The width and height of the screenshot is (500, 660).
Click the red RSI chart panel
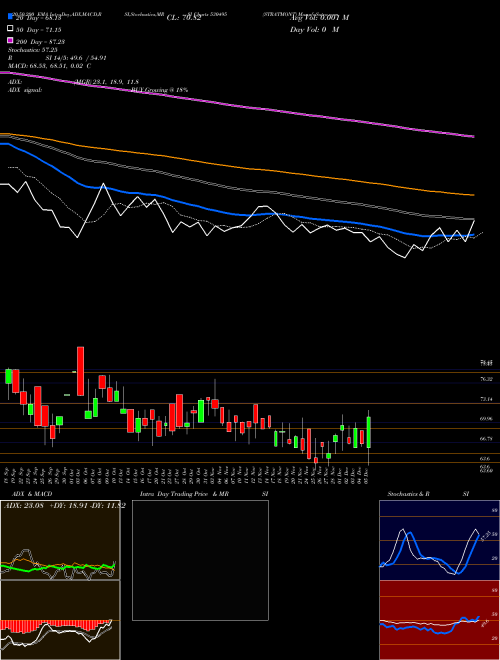[x=439, y=620]
